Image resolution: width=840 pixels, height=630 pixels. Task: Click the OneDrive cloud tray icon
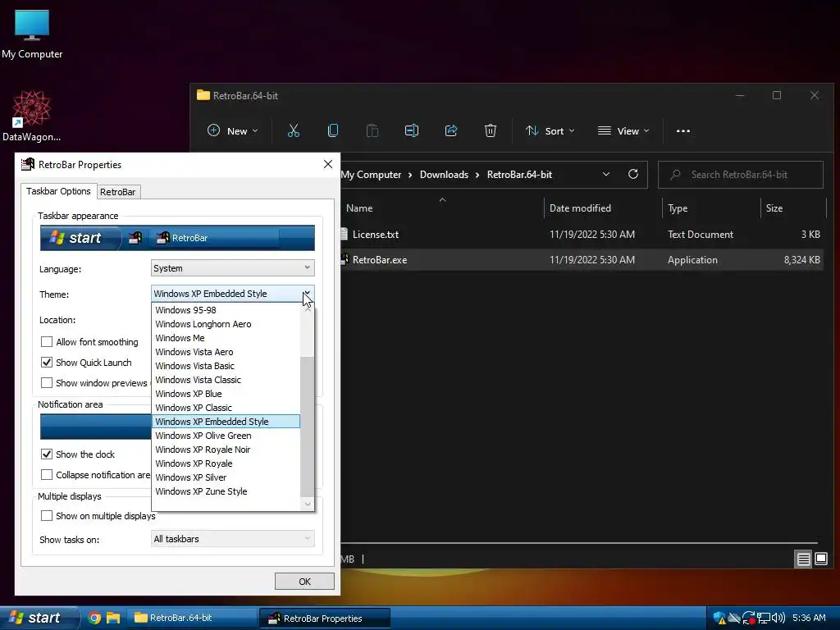734,619
